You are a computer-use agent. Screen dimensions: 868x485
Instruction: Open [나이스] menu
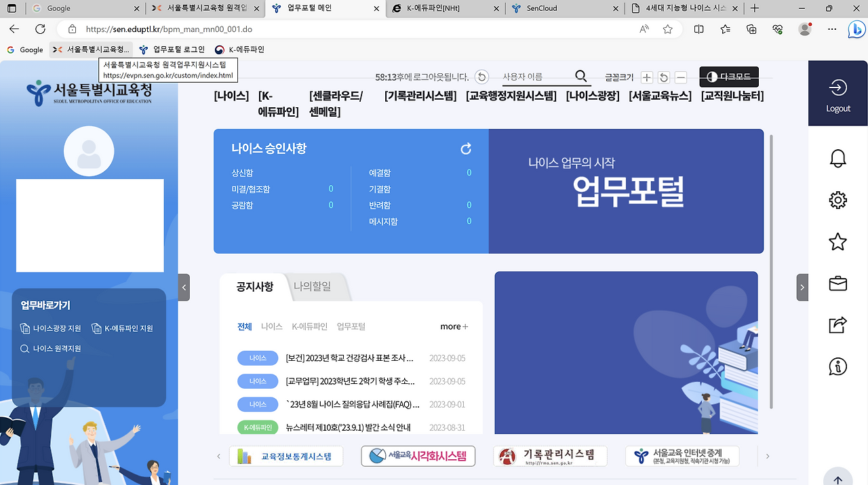point(231,96)
